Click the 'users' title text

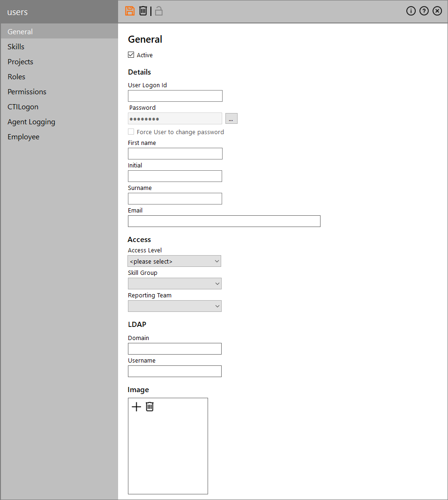coord(17,12)
